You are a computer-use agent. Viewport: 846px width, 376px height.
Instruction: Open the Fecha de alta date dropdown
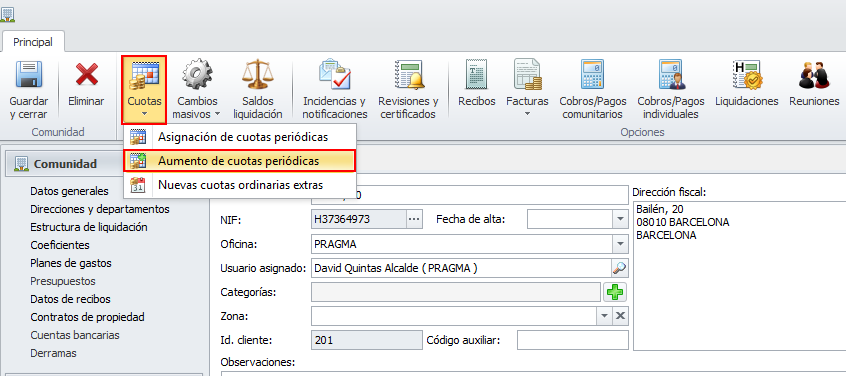[619, 220]
